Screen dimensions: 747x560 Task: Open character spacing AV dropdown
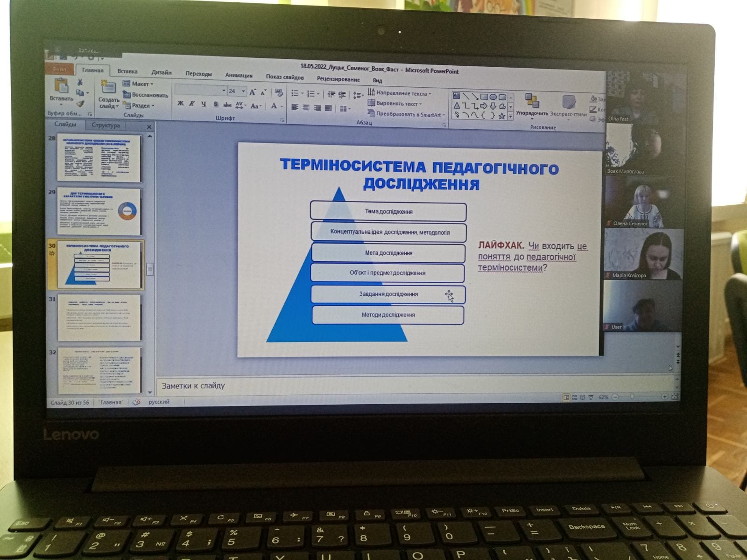pyautogui.click(x=241, y=105)
